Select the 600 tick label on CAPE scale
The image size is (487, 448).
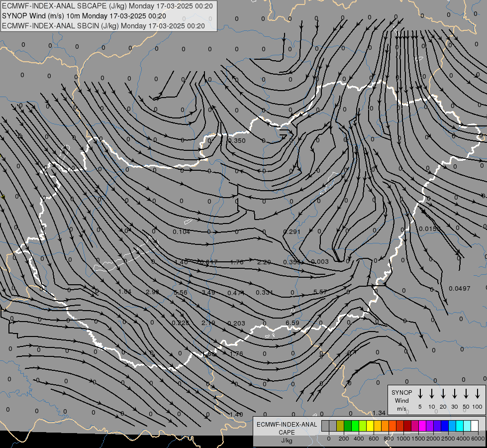click(x=374, y=439)
